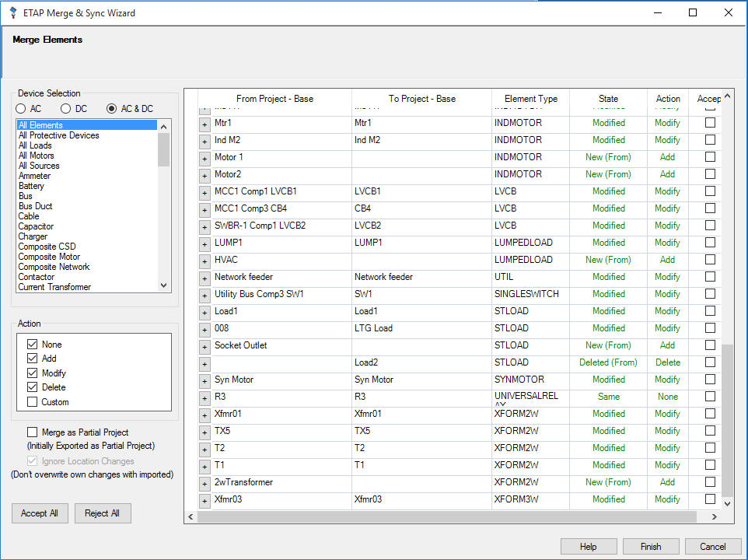748x560 pixels.
Task: Expand the Socket Outlet row
Action: click(x=204, y=347)
